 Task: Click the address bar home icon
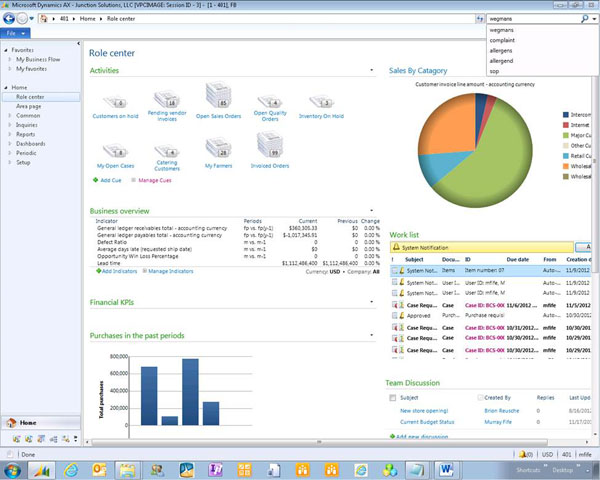[x=44, y=18]
